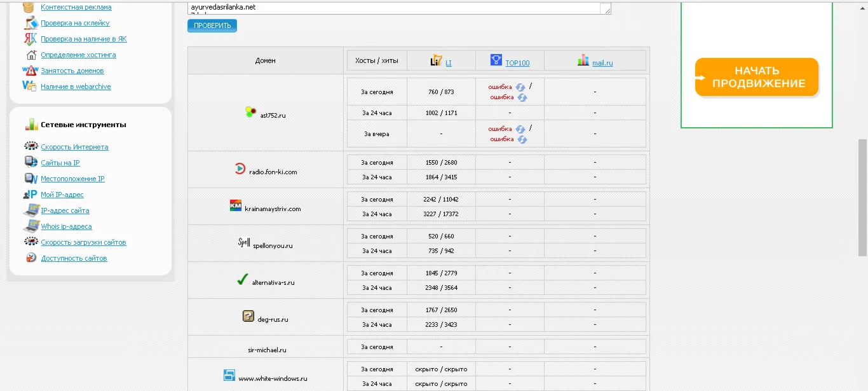Click the mail.ru bar chart icon
Image resolution: width=868 pixels, height=391 pixels.
tap(583, 60)
